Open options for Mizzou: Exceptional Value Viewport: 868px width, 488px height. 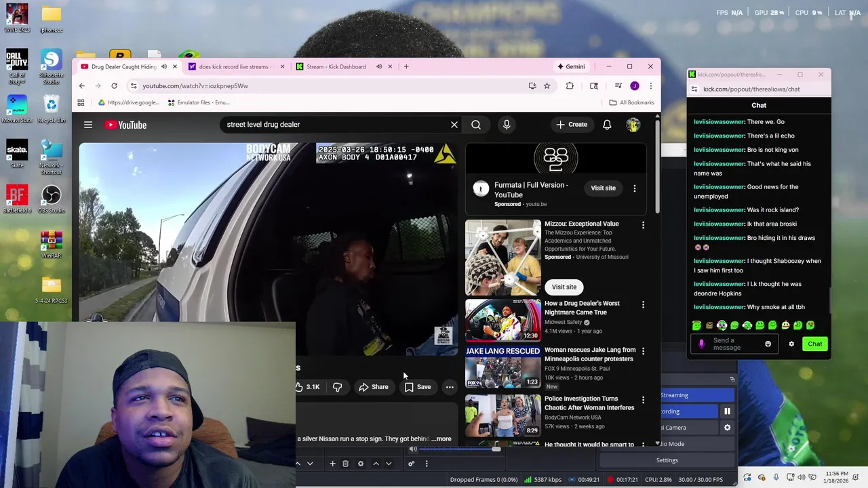click(643, 225)
